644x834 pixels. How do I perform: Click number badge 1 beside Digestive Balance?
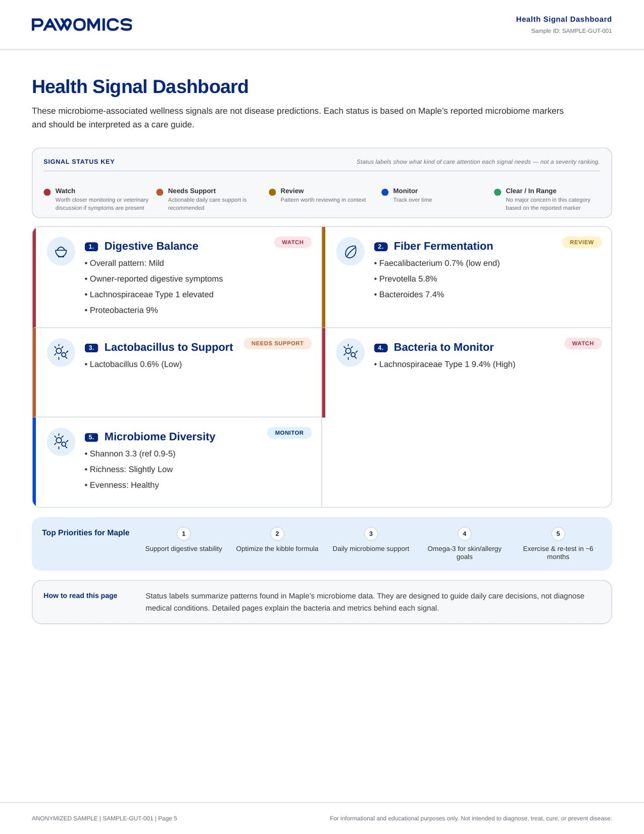tap(91, 246)
